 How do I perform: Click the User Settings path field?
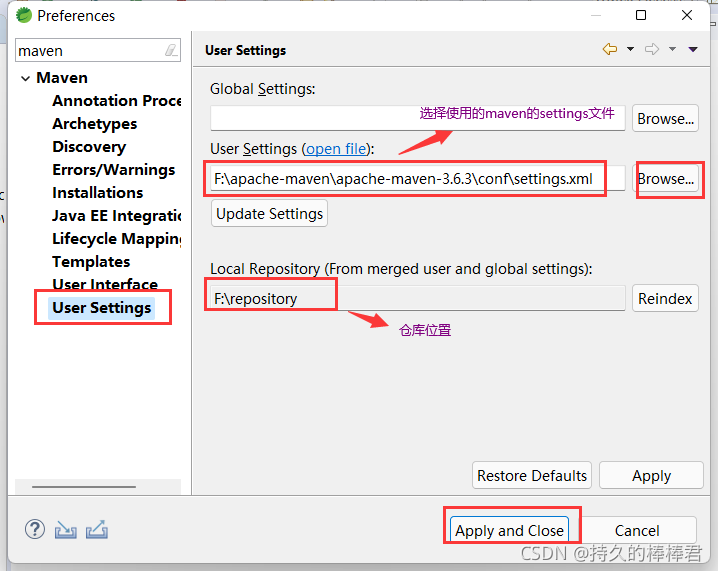[x=418, y=179]
